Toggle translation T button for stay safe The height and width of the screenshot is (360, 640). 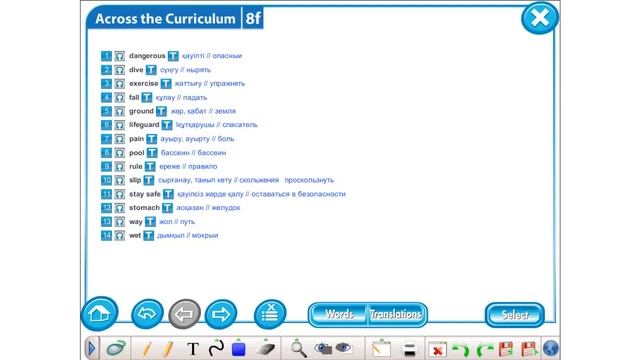coord(168,194)
